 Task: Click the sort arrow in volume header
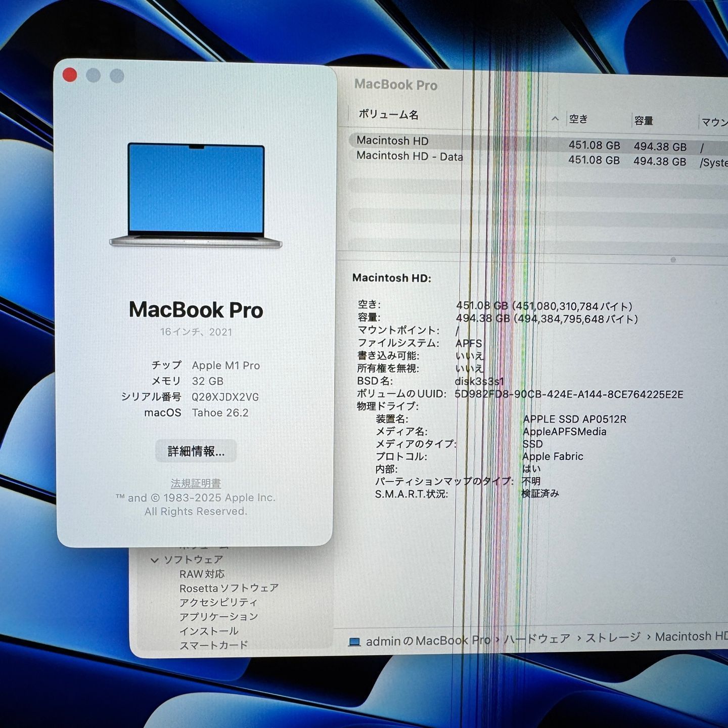click(555, 118)
